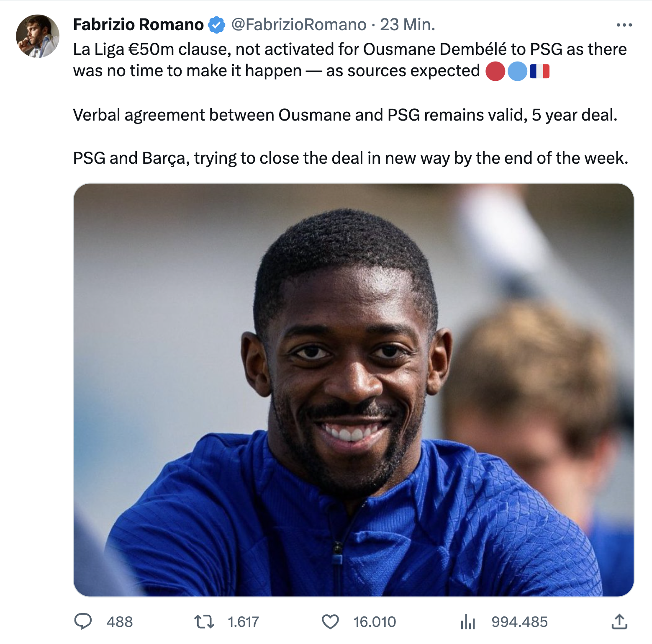Click the 994.485 views count
Viewport: 652px width, 644px height.
(x=519, y=622)
